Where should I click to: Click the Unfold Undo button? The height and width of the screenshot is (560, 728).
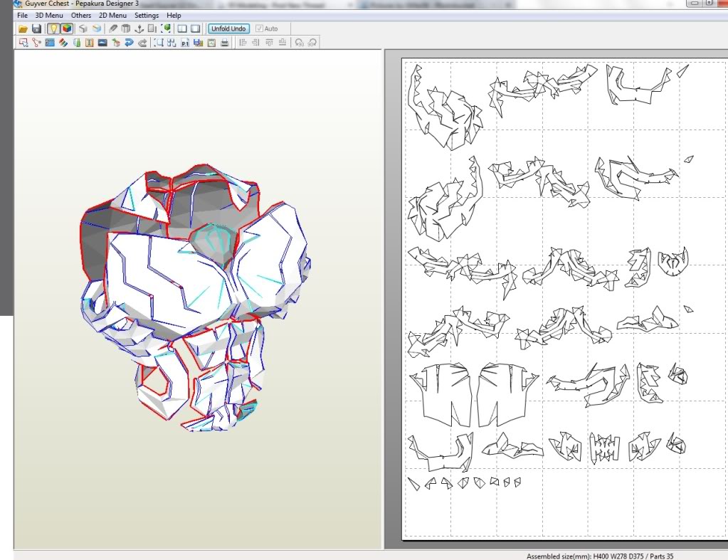228,28
